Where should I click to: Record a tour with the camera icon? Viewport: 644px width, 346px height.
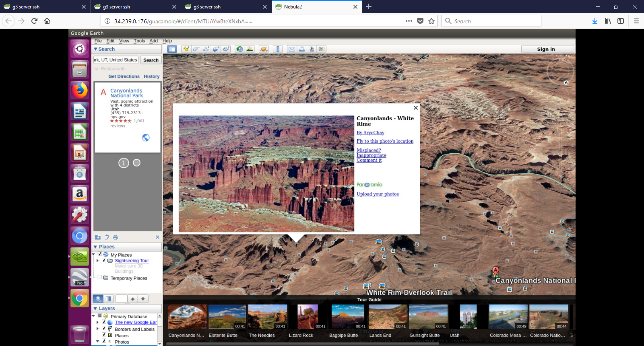click(x=226, y=49)
